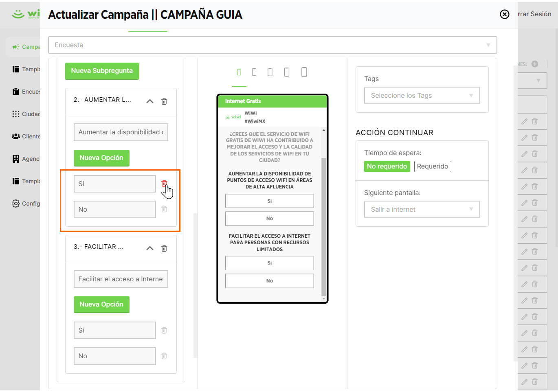Open Config in the sidebar menu
The width and height of the screenshot is (558, 392).
(26, 204)
